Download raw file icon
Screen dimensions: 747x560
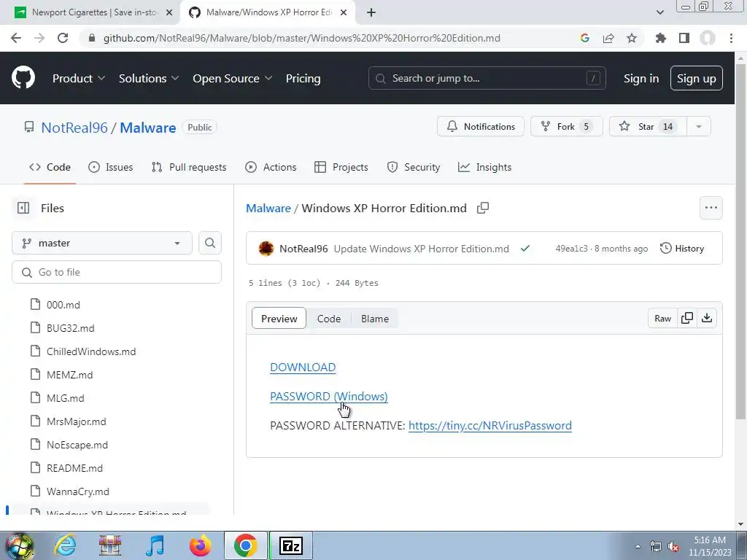point(707,318)
